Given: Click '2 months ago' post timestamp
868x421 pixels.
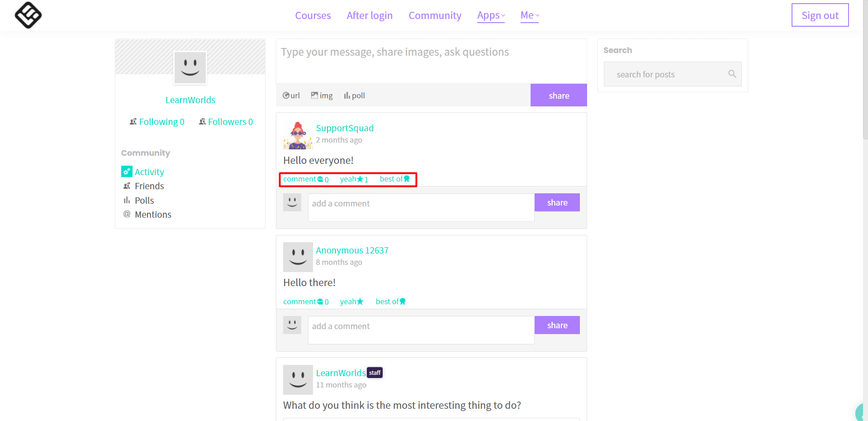Looking at the screenshot, I should (x=339, y=140).
